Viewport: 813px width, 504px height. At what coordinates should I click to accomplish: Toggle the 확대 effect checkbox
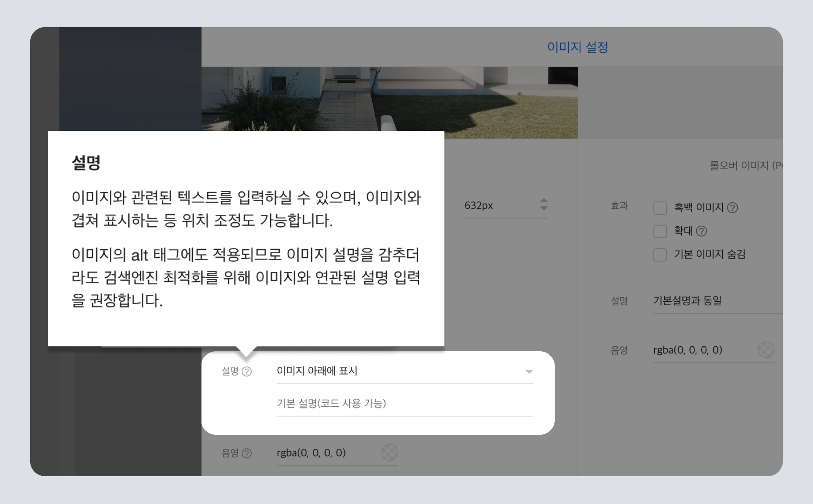coord(660,231)
